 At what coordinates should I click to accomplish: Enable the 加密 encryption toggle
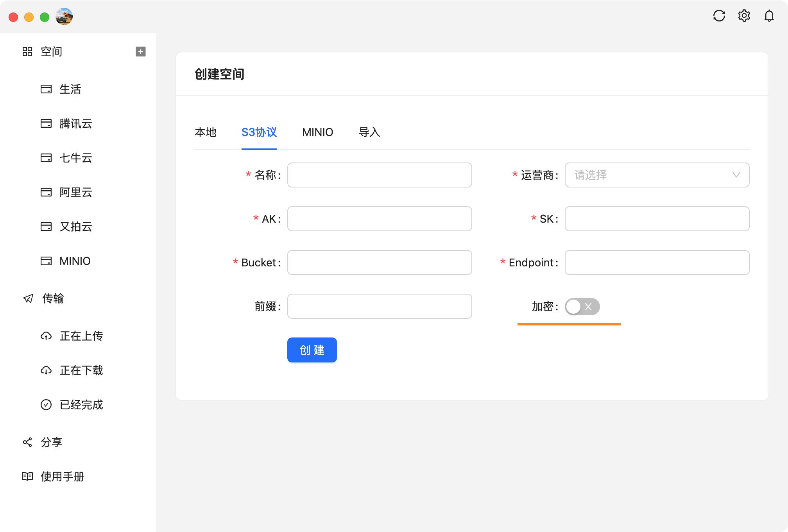(582, 307)
